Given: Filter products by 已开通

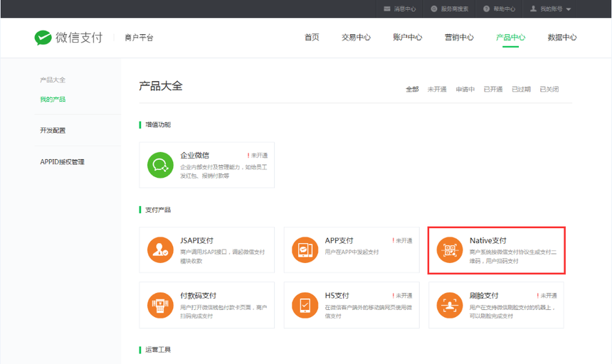Looking at the screenshot, I should click(493, 90).
